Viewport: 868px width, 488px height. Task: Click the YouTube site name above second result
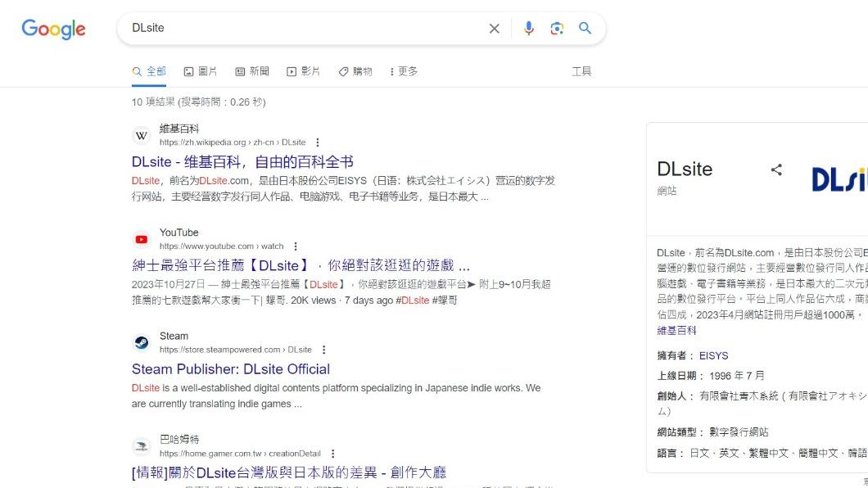[179, 233]
